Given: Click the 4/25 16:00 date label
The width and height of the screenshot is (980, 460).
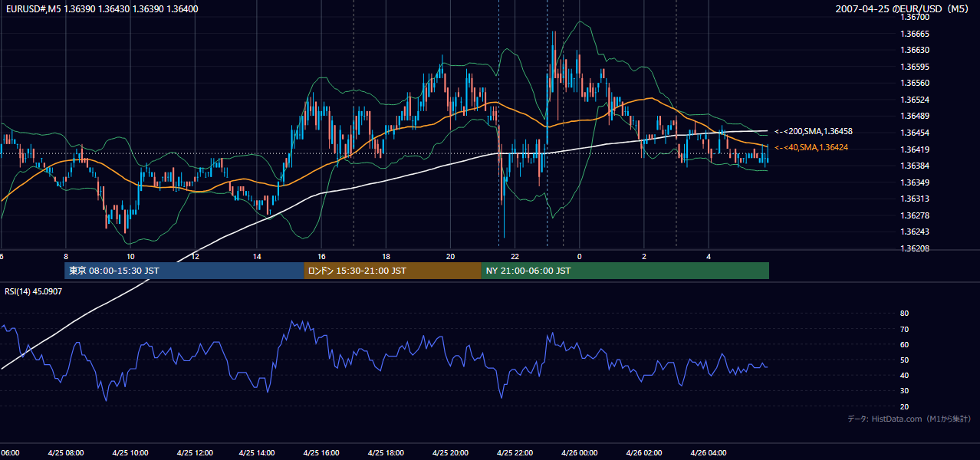Looking at the screenshot, I should [321, 452].
